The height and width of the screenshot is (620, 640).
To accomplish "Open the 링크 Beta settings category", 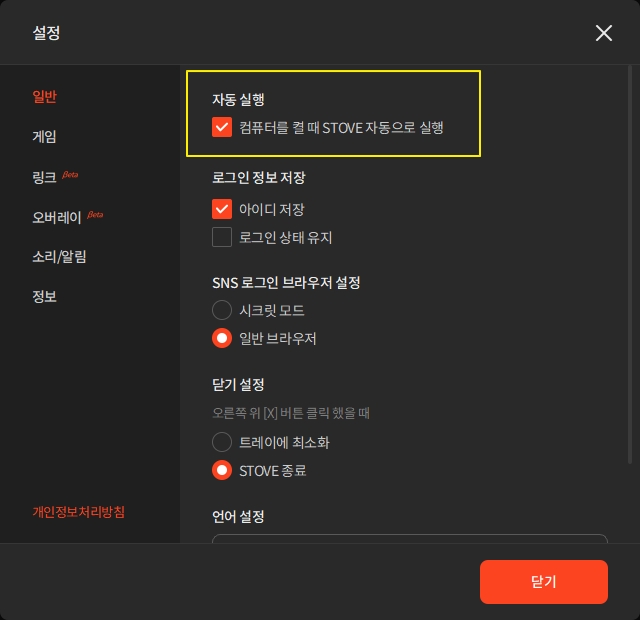I will 55,177.
